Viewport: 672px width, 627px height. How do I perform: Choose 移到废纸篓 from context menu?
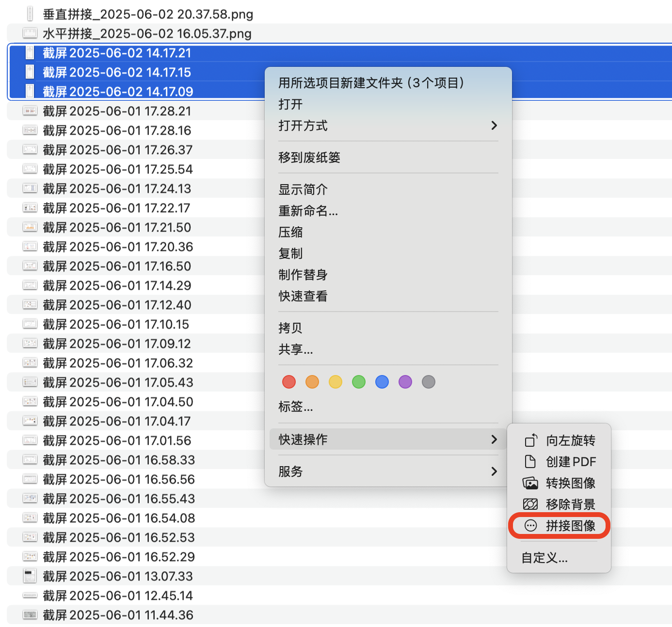(x=309, y=157)
